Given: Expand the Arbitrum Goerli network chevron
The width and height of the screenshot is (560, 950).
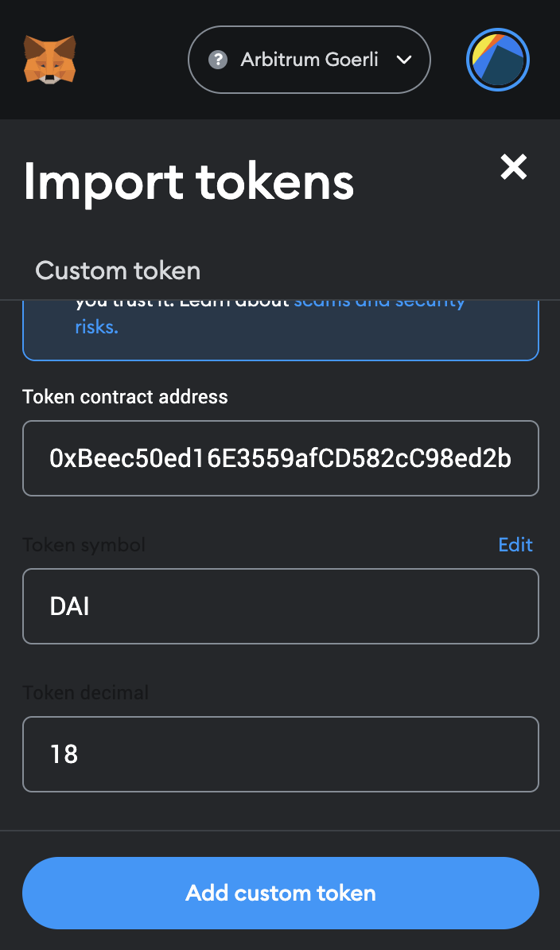Looking at the screenshot, I should [404, 60].
